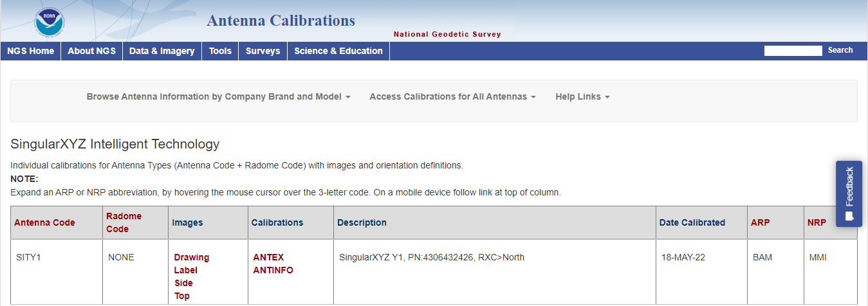The height and width of the screenshot is (306, 868).
Task: Download the ANTEX calibration link
Action: tap(268, 257)
